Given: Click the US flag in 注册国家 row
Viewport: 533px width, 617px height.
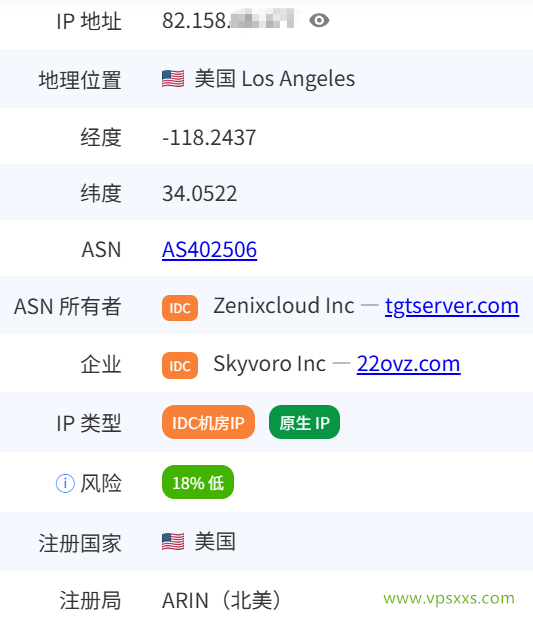Looking at the screenshot, I should point(173,542).
